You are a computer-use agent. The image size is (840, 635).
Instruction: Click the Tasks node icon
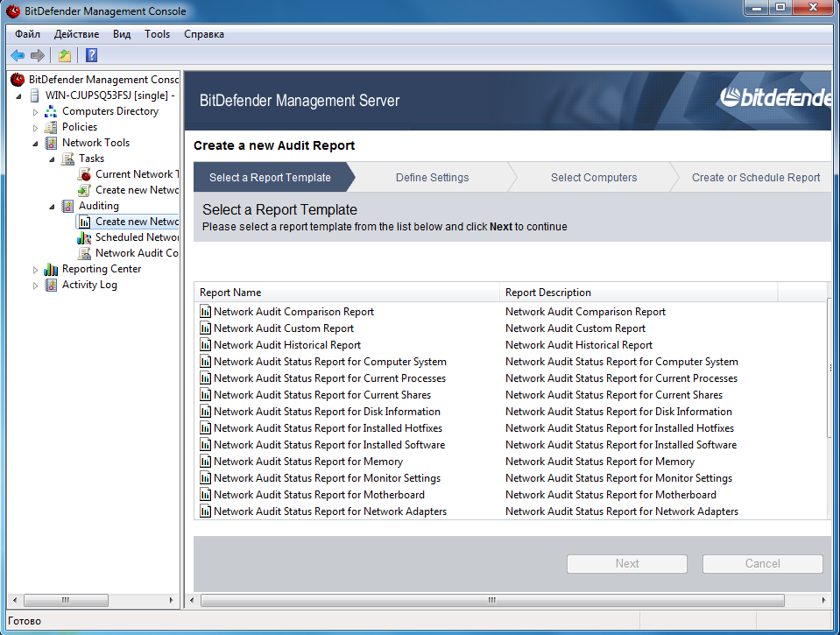coord(67,159)
